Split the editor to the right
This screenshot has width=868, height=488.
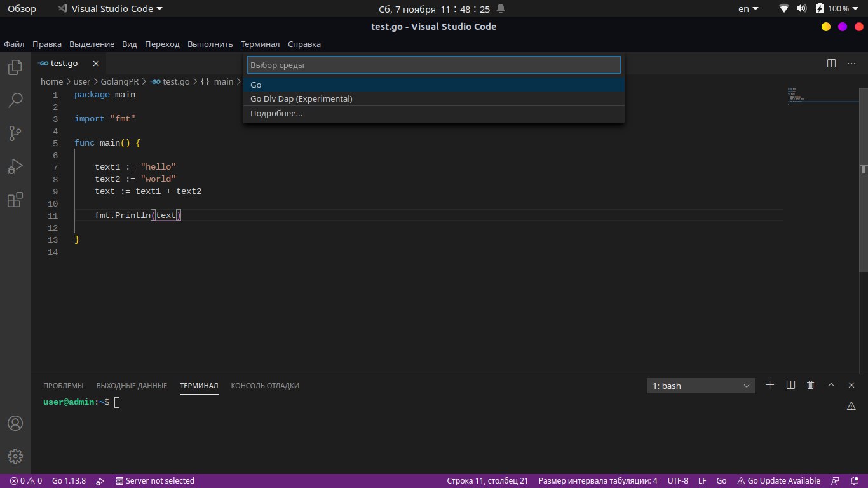(831, 64)
